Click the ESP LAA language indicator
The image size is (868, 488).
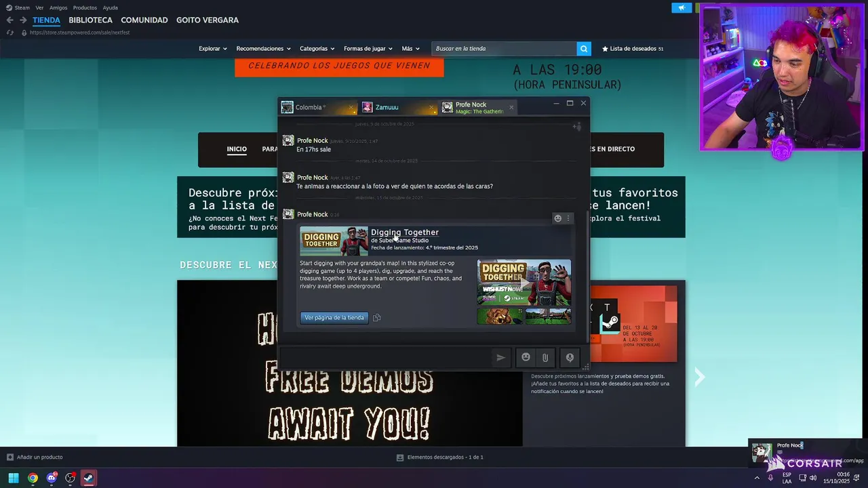(x=787, y=478)
